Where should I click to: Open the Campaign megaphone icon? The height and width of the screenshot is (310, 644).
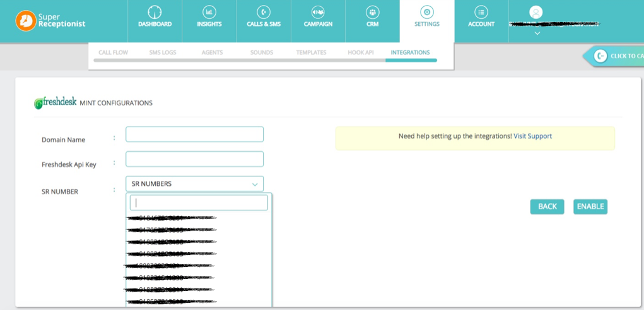(x=318, y=13)
